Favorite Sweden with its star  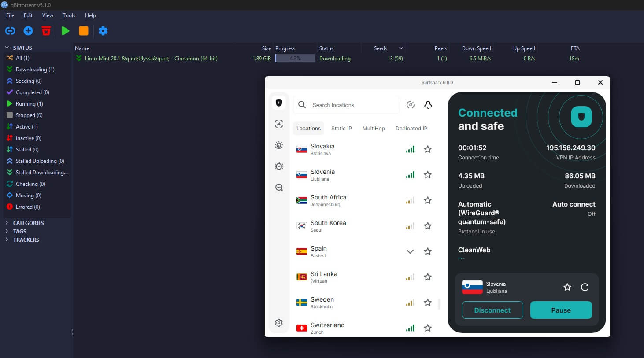[428, 303]
